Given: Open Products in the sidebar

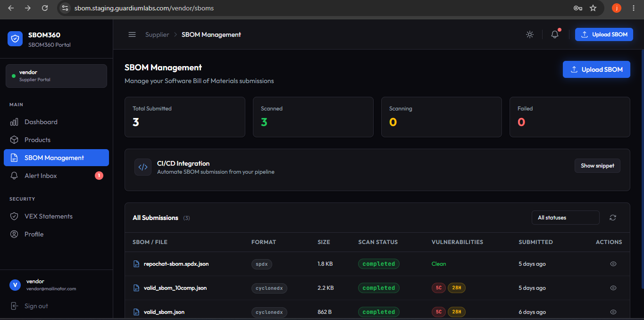Looking at the screenshot, I should pos(56,140).
